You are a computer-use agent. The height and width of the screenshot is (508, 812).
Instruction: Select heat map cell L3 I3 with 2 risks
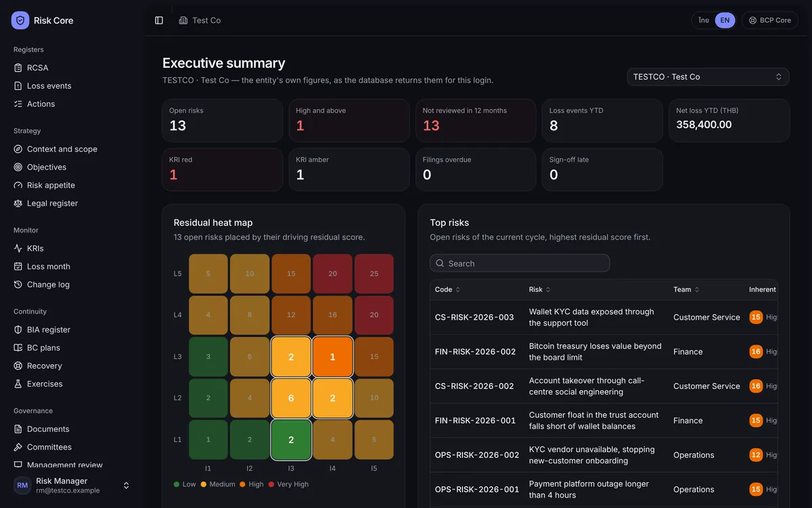click(291, 356)
